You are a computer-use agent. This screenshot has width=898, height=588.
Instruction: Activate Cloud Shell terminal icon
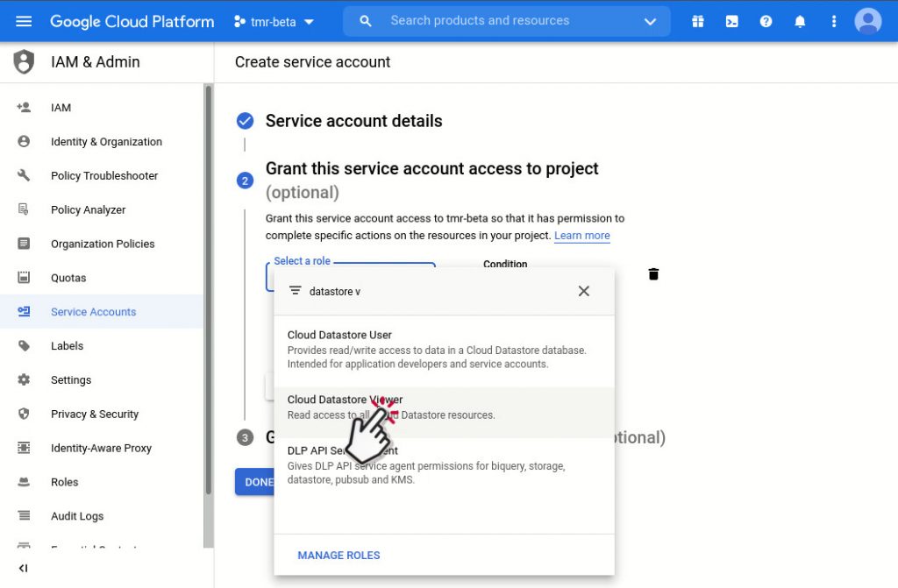732,22
